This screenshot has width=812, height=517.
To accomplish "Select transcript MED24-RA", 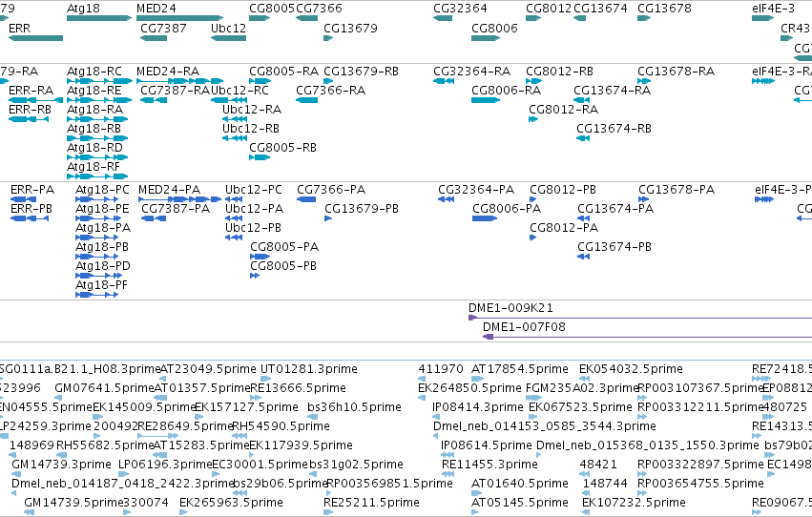I will point(168,72).
